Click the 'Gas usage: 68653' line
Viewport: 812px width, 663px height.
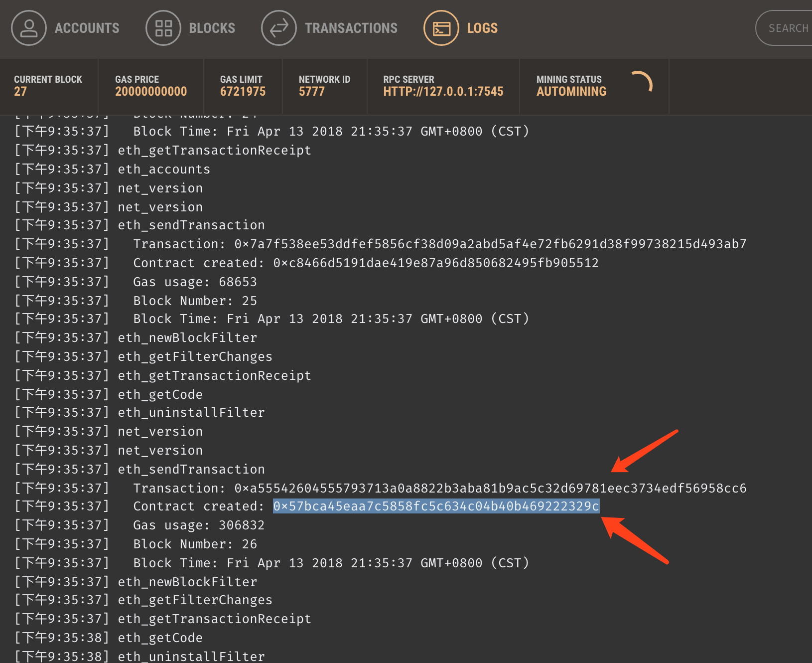click(195, 282)
